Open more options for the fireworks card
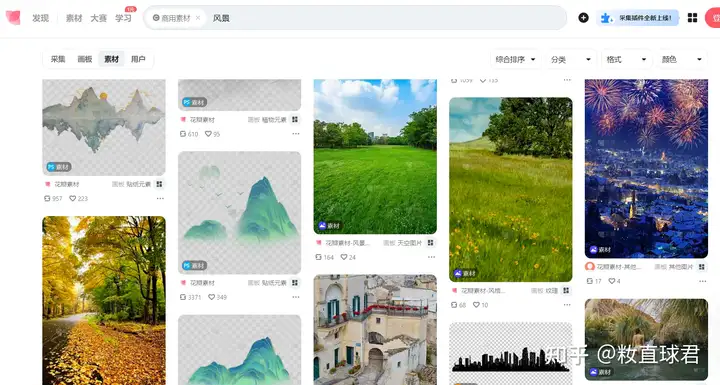The height and width of the screenshot is (385, 720). click(703, 281)
